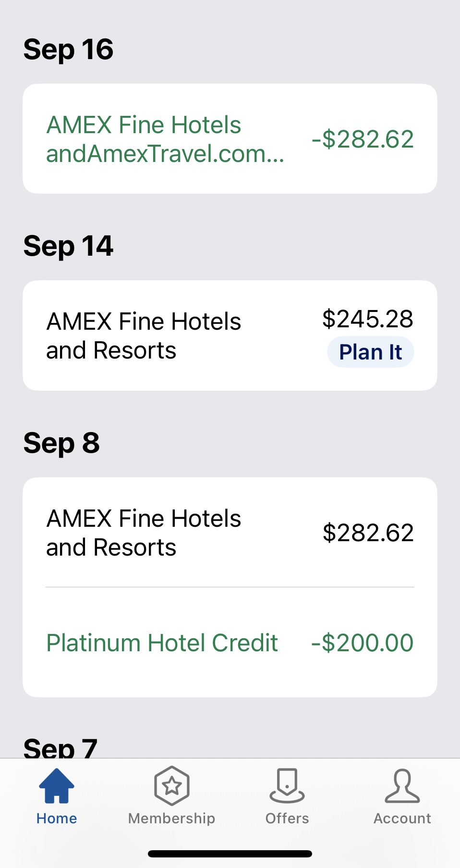Go to the Offers tab label

pos(287,818)
